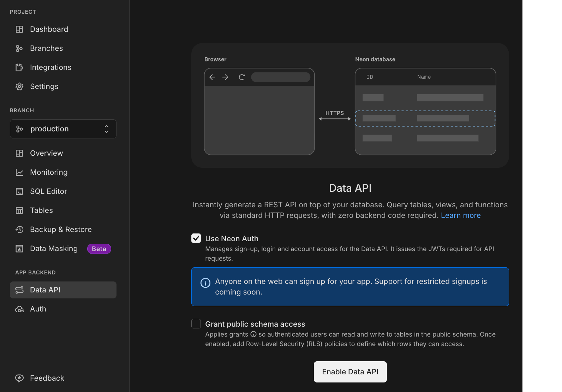Go to Tables view
This screenshot has height=392, width=562.
[x=63, y=210]
